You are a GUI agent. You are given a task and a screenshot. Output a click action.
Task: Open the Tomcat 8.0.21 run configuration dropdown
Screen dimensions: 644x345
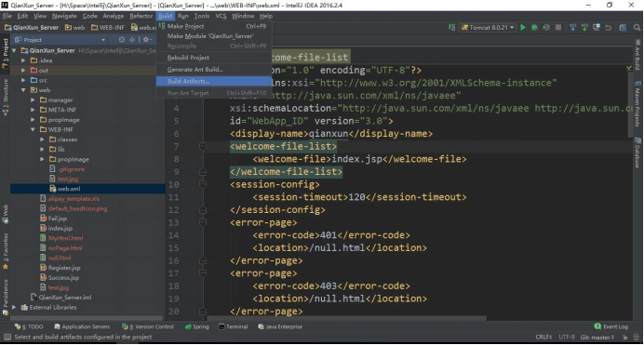click(488, 28)
